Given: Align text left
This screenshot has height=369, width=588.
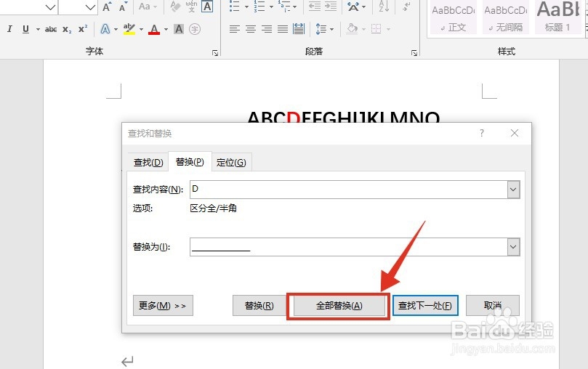Looking at the screenshot, I should 234,29.
